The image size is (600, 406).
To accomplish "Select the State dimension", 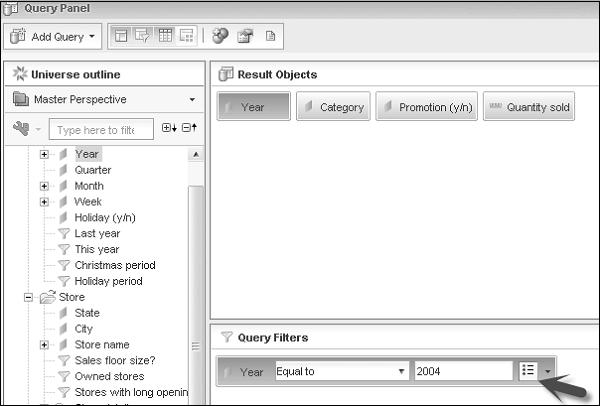I will 87,313.
